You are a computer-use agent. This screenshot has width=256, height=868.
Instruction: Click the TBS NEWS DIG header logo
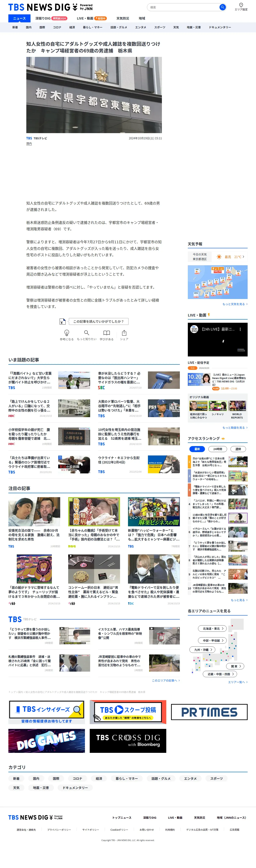click(50, 7)
